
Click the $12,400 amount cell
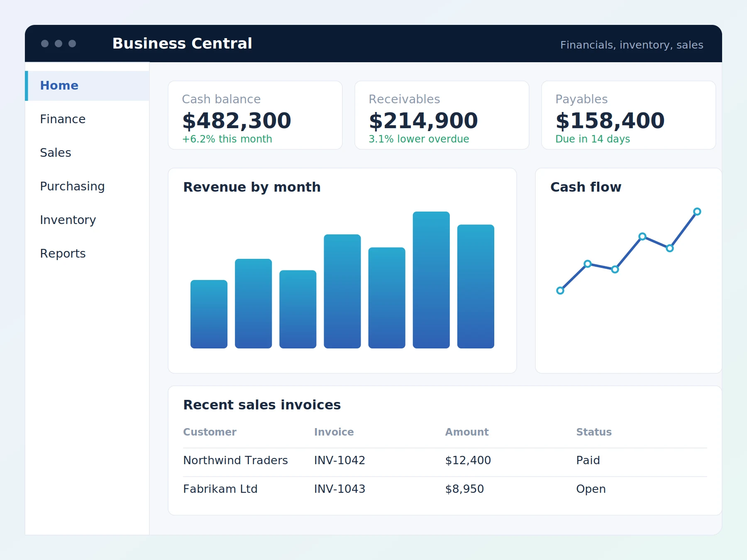(468, 460)
